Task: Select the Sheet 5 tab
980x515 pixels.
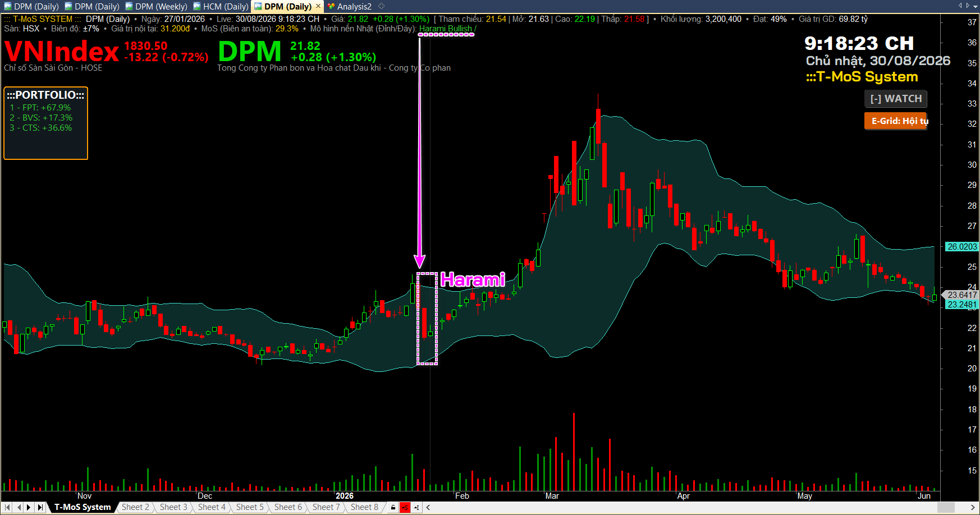Action: click(x=250, y=507)
